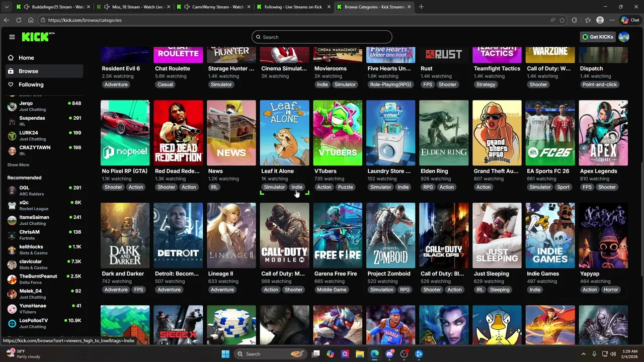This screenshot has width=644, height=362.
Task: Open Discord icon in taskbar
Action: click(x=389, y=354)
